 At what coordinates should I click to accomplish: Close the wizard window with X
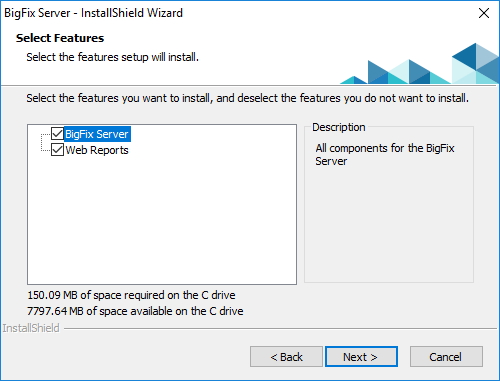tap(484, 13)
